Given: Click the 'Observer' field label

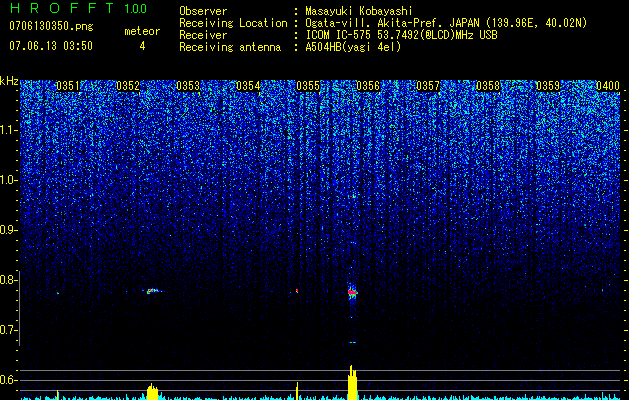Looking at the screenshot, I should (203, 11).
